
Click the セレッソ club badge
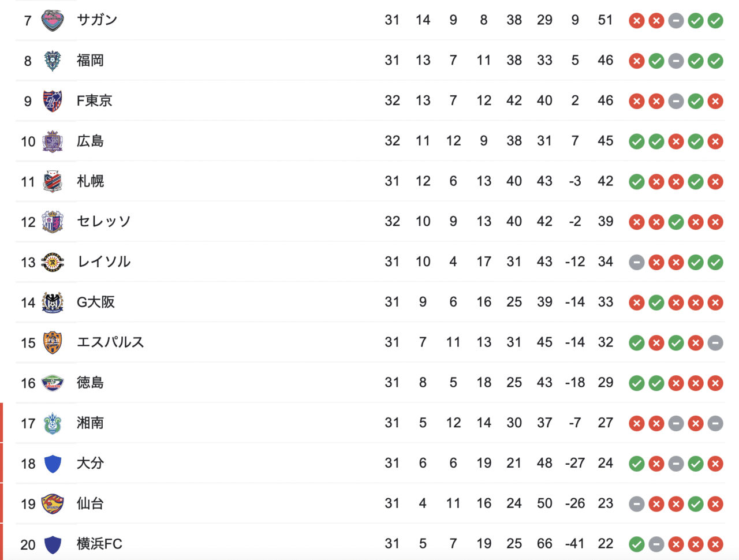pos(53,222)
